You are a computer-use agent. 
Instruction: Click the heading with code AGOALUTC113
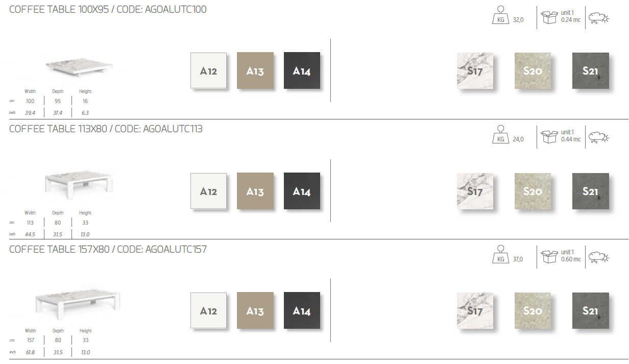(x=106, y=129)
